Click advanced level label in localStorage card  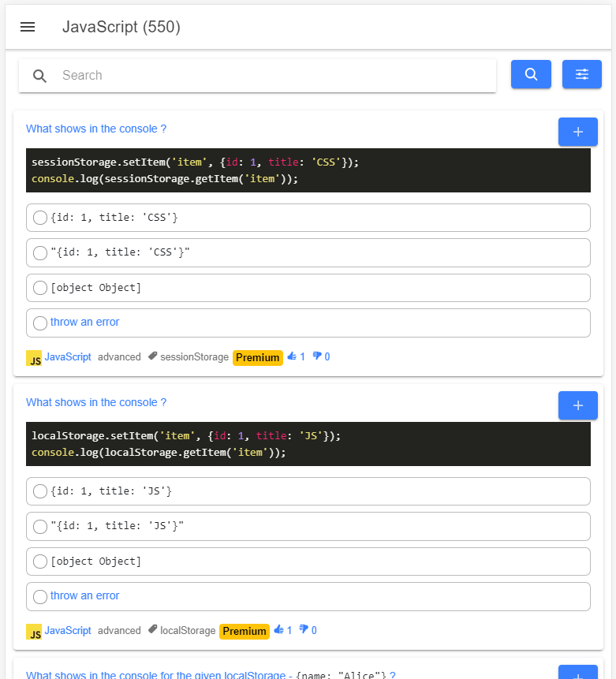pos(119,631)
